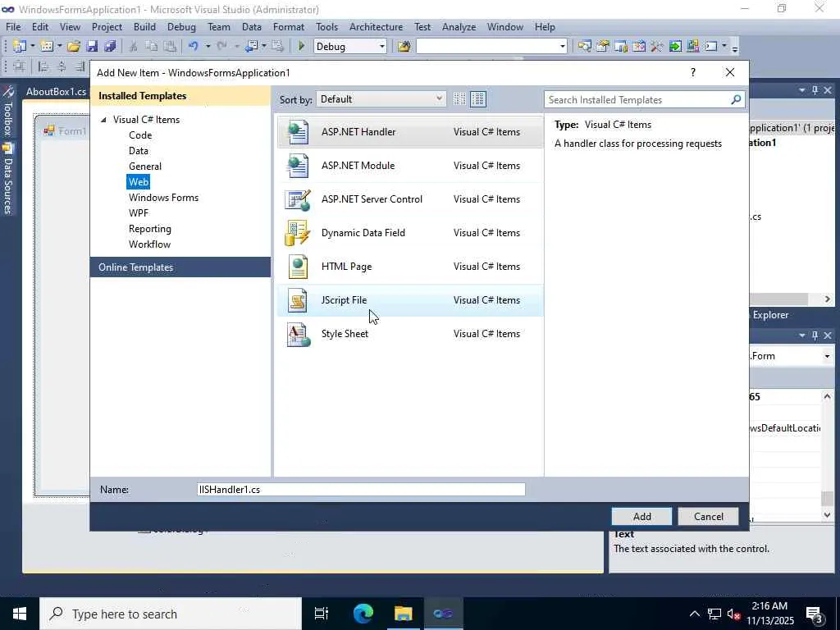Open Solution Explorer window position dropdown arrow
This screenshot has height=630, width=840.
802,90
